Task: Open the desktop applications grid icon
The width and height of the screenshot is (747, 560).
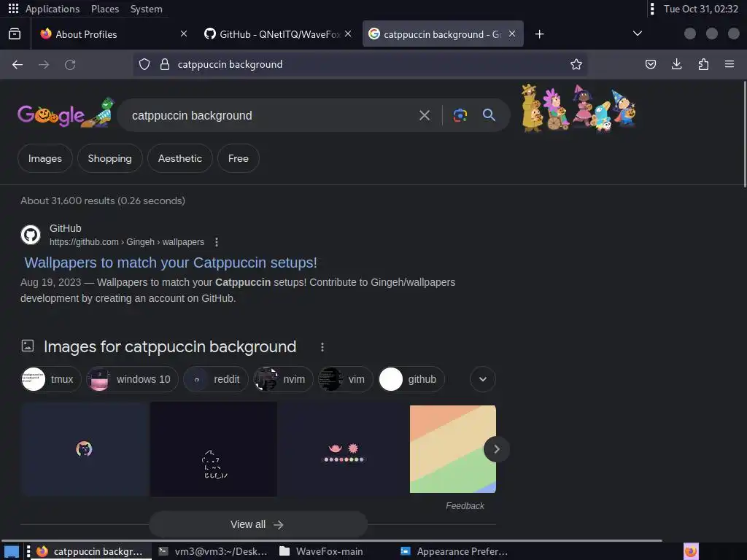Action: [x=13, y=9]
